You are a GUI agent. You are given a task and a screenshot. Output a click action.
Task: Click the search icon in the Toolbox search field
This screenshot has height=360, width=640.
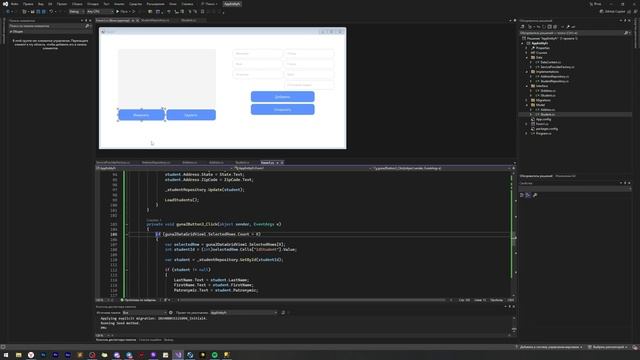[x=87, y=26]
